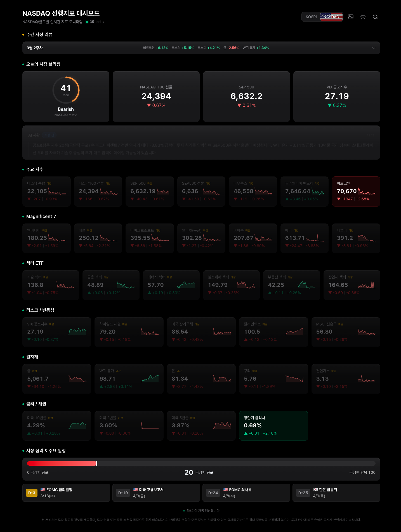Click the 하이일드 채권 sparkline chart
401x532 pixels.
150,332
